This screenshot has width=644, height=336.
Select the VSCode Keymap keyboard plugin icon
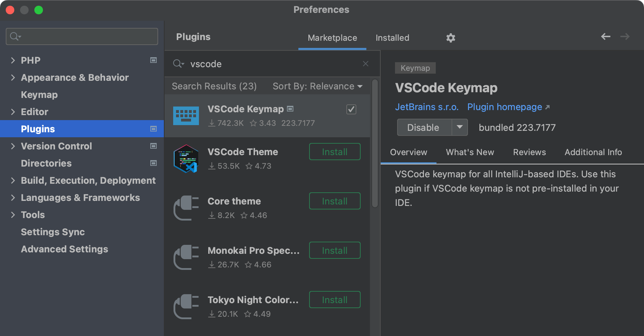(x=186, y=115)
